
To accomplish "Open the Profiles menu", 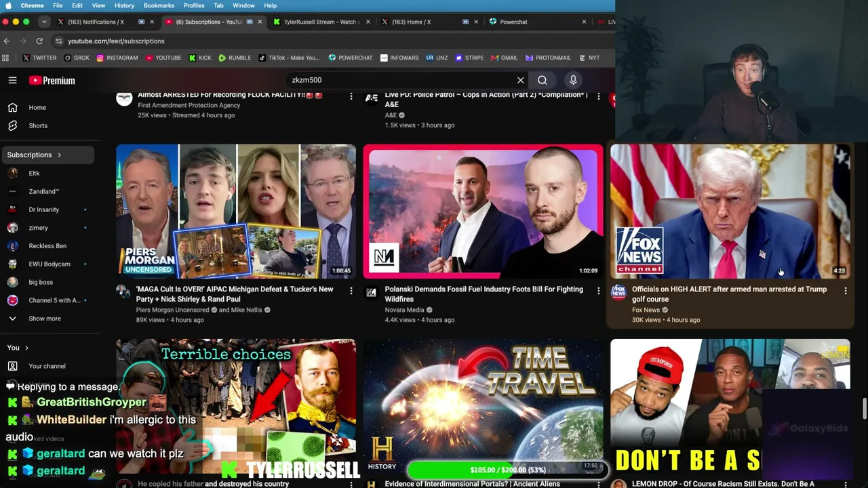I will point(194,5).
